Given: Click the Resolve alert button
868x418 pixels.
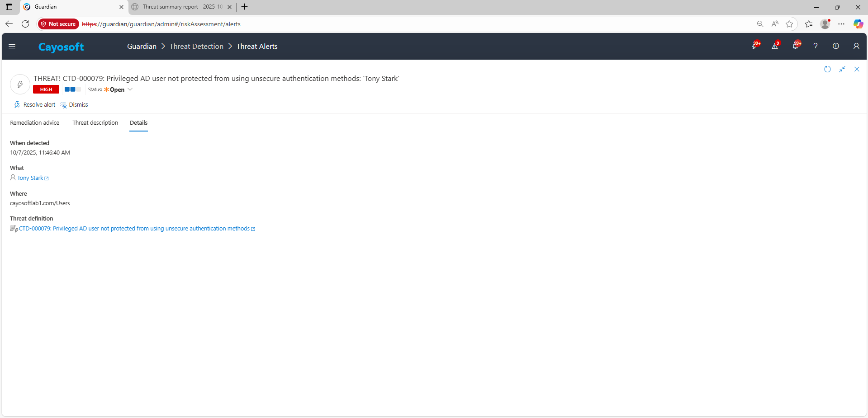Looking at the screenshot, I should click(35, 105).
